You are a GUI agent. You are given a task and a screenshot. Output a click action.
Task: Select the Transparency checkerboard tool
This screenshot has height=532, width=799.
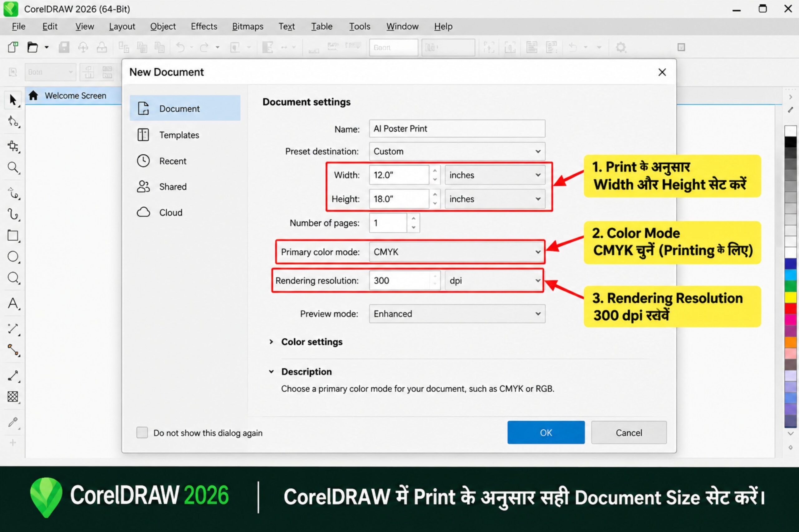point(13,397)
